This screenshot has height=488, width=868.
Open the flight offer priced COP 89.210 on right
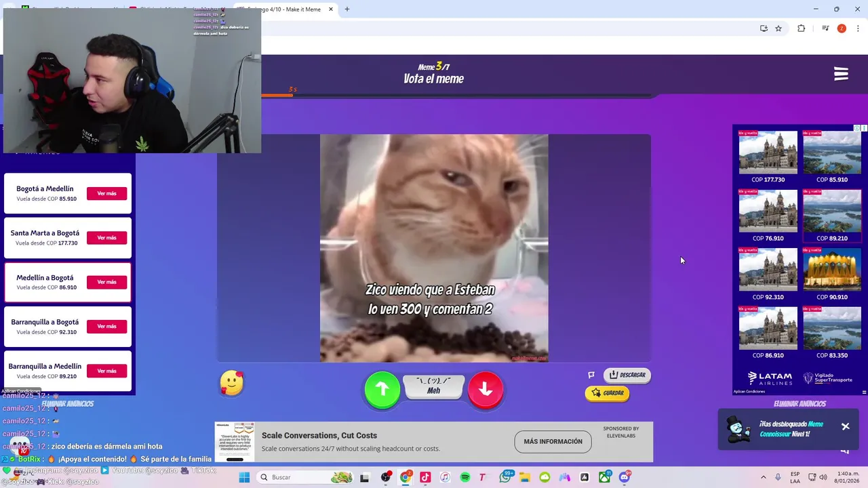pyautogui.click(x=832, y=216)
